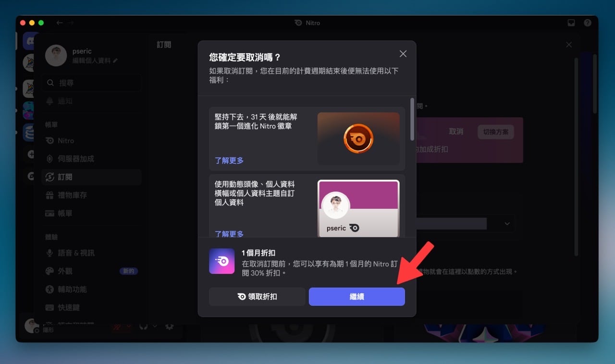The width and height of the screenshot is (615, 364).
Task: Open Discord home direct messages icon
Action: coord(31,41)
